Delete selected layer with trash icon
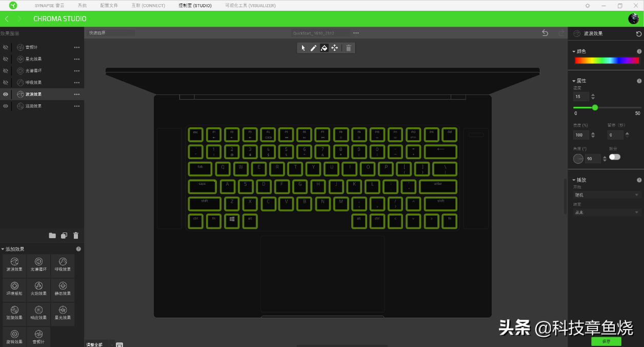This screenshot has height=347, width=644. [x=76, y=236]
